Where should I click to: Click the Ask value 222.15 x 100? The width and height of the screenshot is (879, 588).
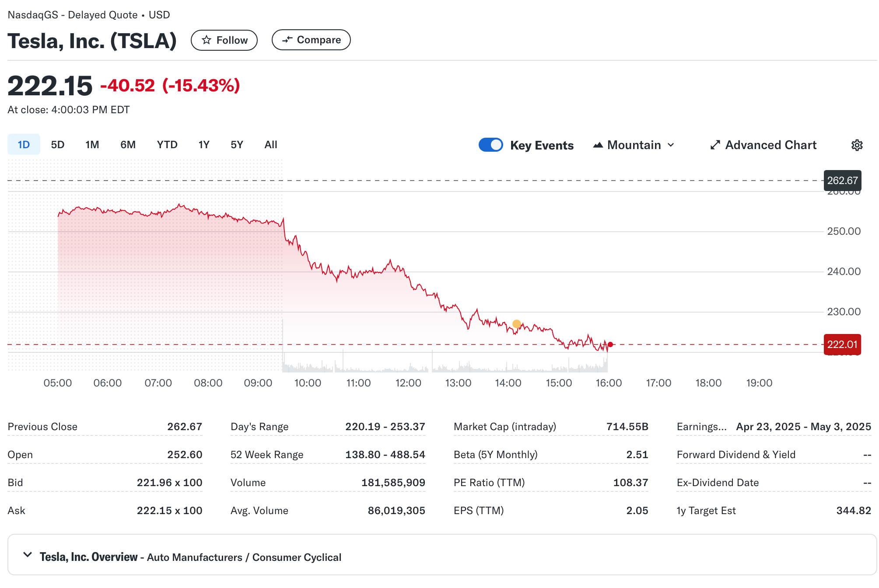(x=169, y=511)
